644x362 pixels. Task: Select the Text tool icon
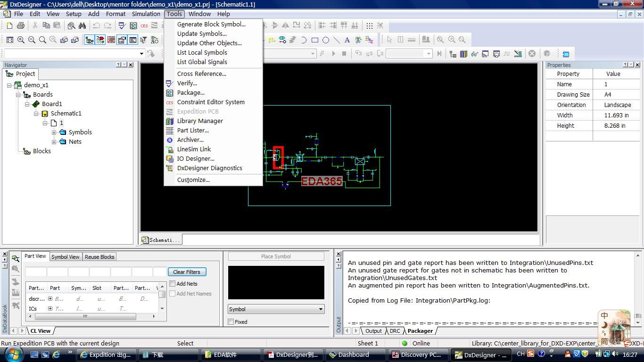347,40
